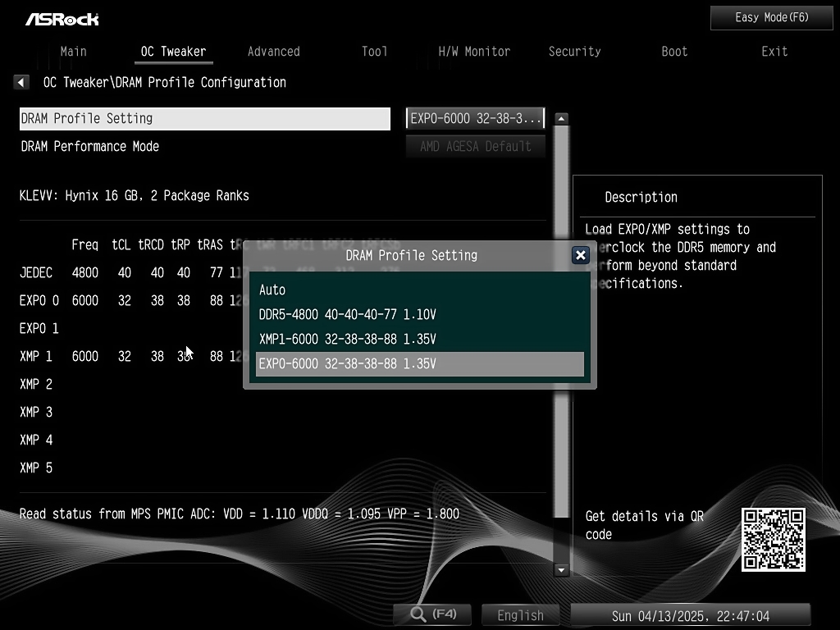Click the scrollbar down arrow
The width and height of the screenshot is (840, 630).
[x=561, y=569]
